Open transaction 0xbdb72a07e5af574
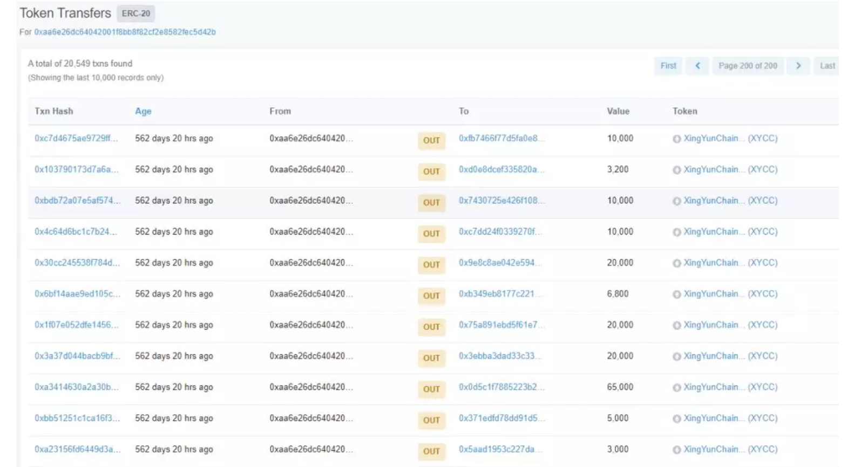Screen dimensions: 868x467 [77, 201]
